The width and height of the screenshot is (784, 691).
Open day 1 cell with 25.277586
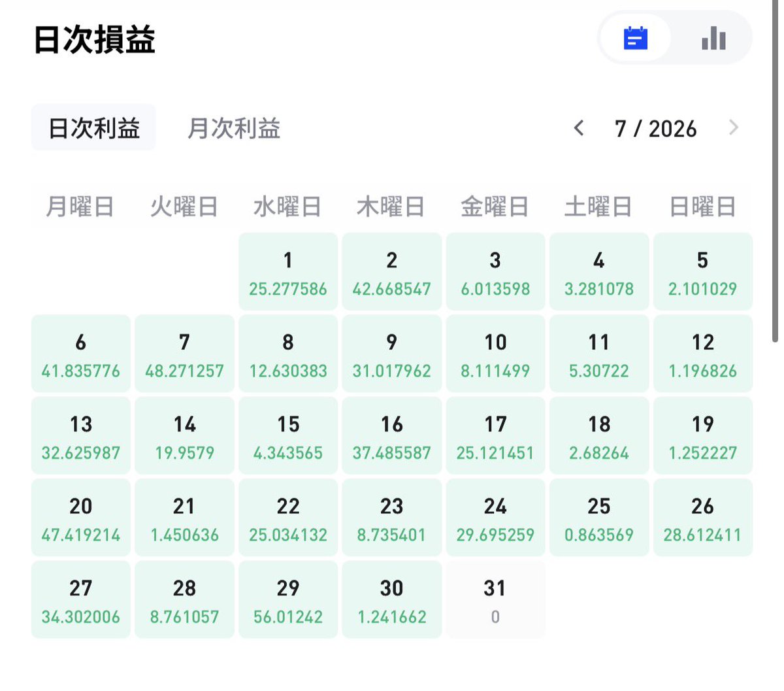coord(288,271)
